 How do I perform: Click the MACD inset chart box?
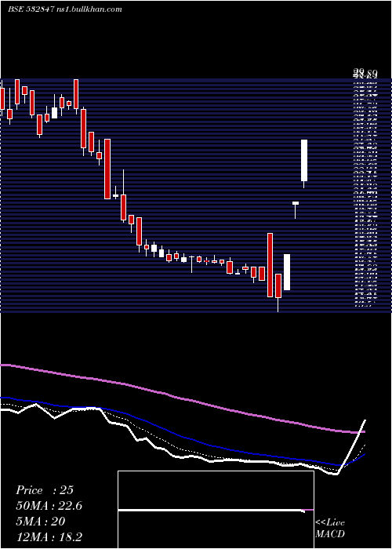pyautogui.click(x=216, y=510)
